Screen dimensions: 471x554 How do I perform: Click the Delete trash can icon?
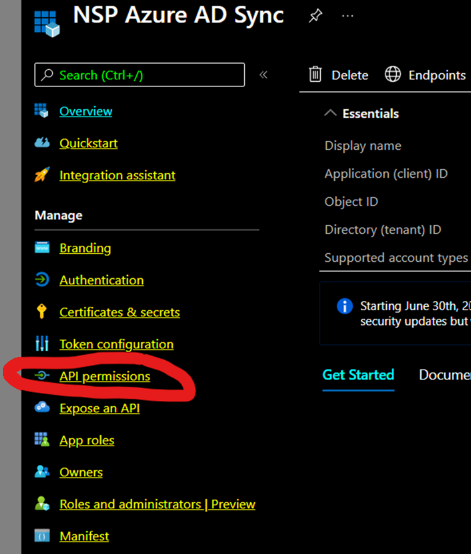click(315, 74)
